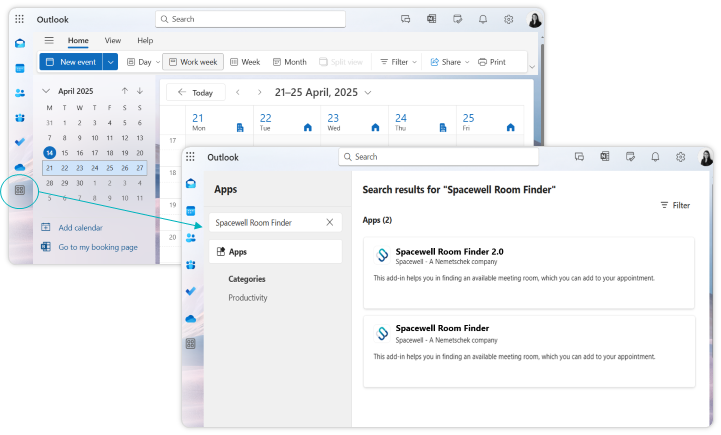Open Teams chat icon in back window header
The height and width of the screenshot is (435, 721).
click(406, 19)
